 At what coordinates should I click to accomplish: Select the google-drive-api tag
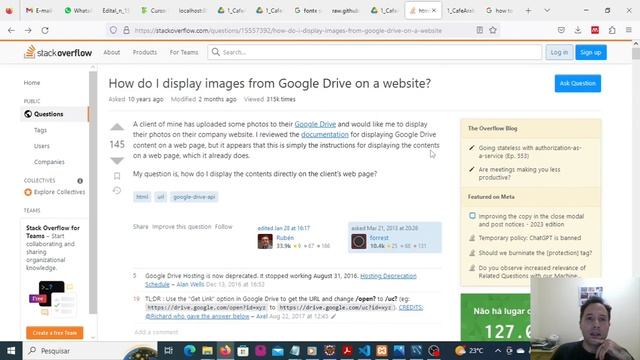(194, 197)
